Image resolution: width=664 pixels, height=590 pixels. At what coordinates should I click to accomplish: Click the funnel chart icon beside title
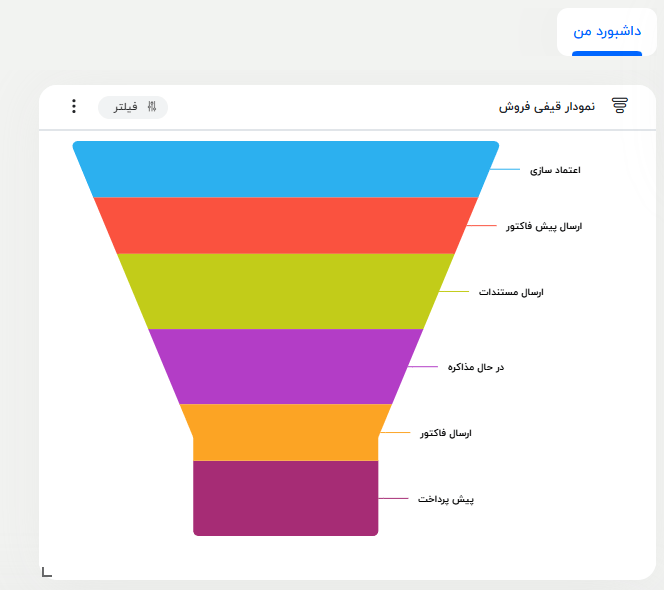(x=620, y=106)
